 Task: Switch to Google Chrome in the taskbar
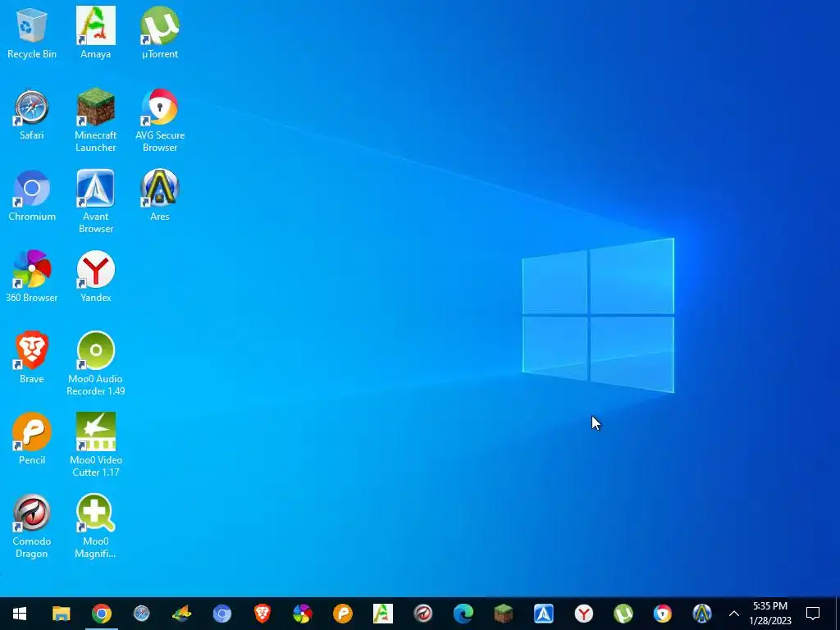[x=101, y=614]
